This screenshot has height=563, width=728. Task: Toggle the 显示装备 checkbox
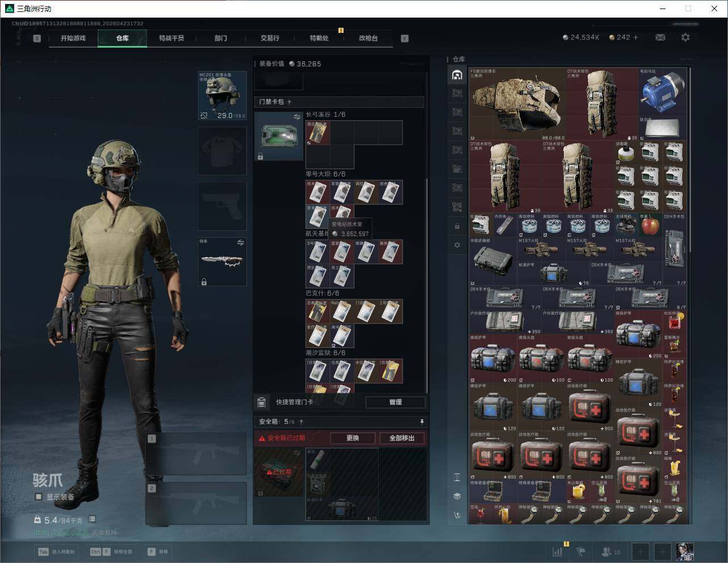coord(39,497)
